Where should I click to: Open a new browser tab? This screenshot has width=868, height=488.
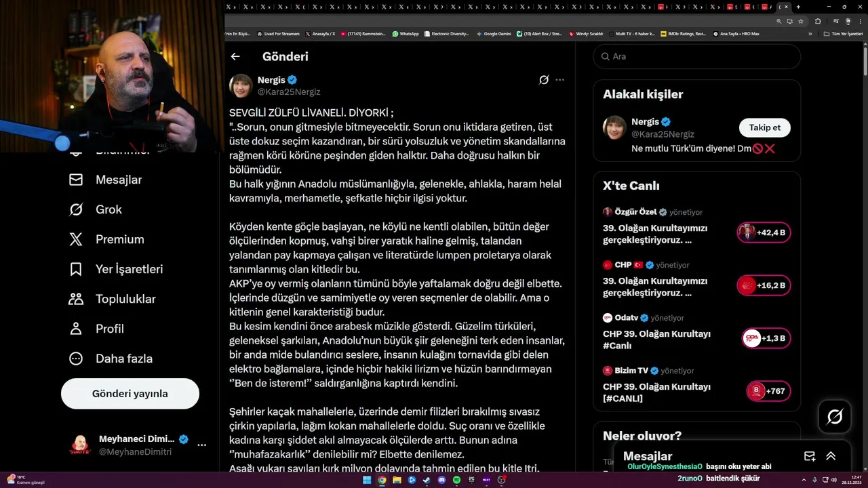pyautogui.click(x=798, y=7)
